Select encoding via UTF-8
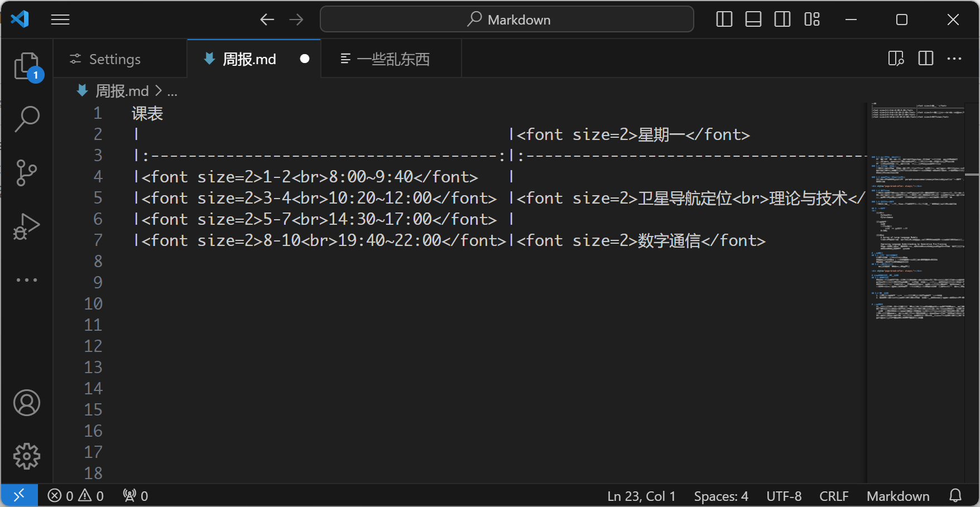980x507 pixels. 784,496
